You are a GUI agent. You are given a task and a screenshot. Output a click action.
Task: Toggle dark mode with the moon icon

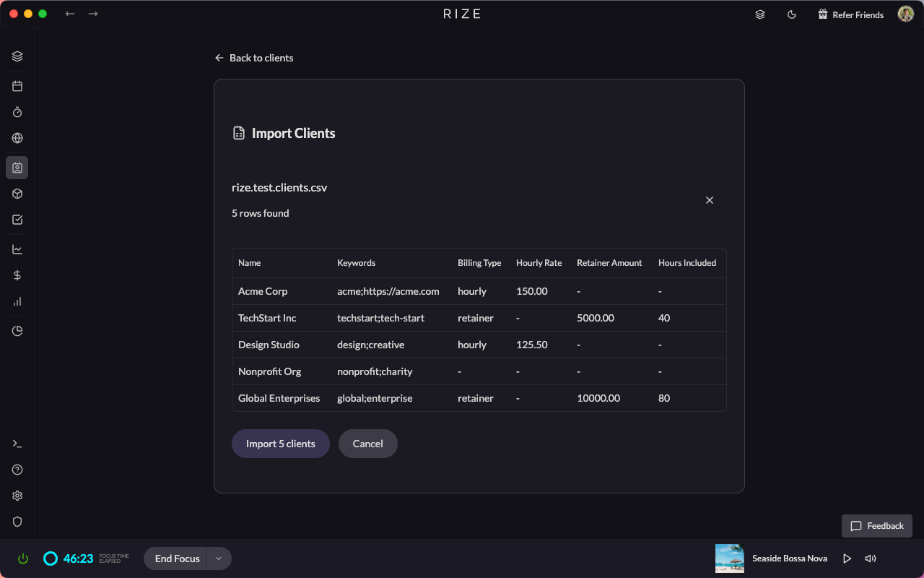click(x=792, y=14)
